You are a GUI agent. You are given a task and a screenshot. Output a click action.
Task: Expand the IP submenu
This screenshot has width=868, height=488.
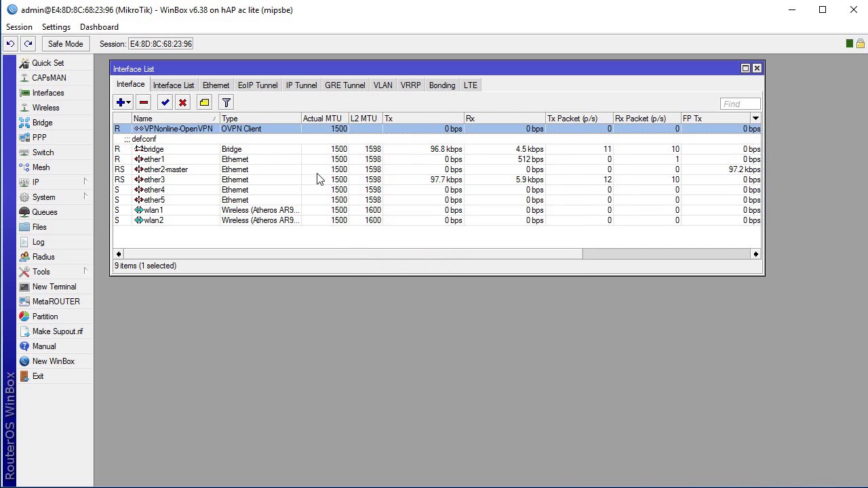[54, 182]
